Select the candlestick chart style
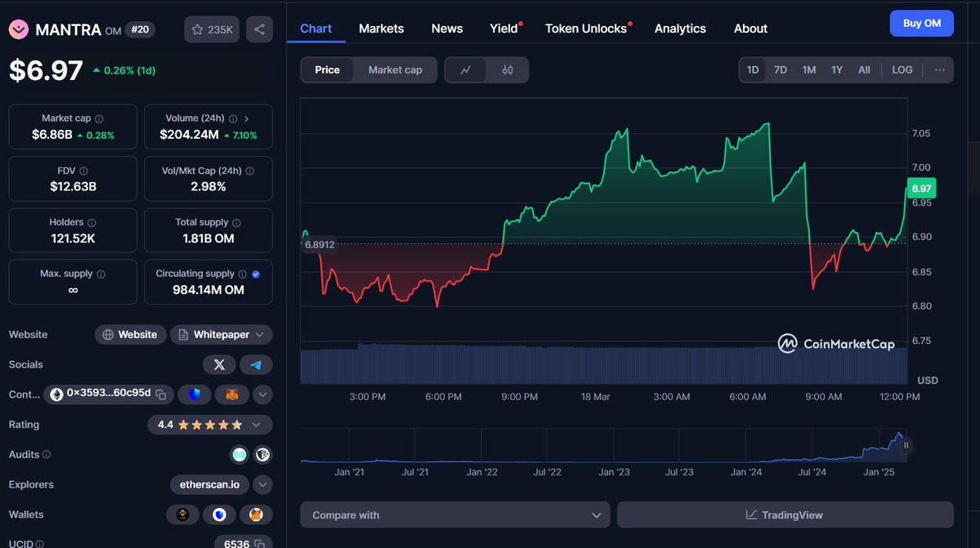 pos(508,70)
